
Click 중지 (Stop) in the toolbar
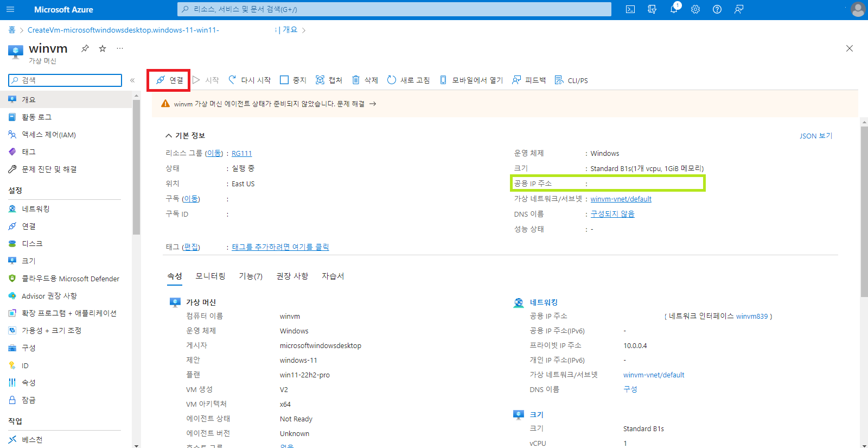coord(293,80)
